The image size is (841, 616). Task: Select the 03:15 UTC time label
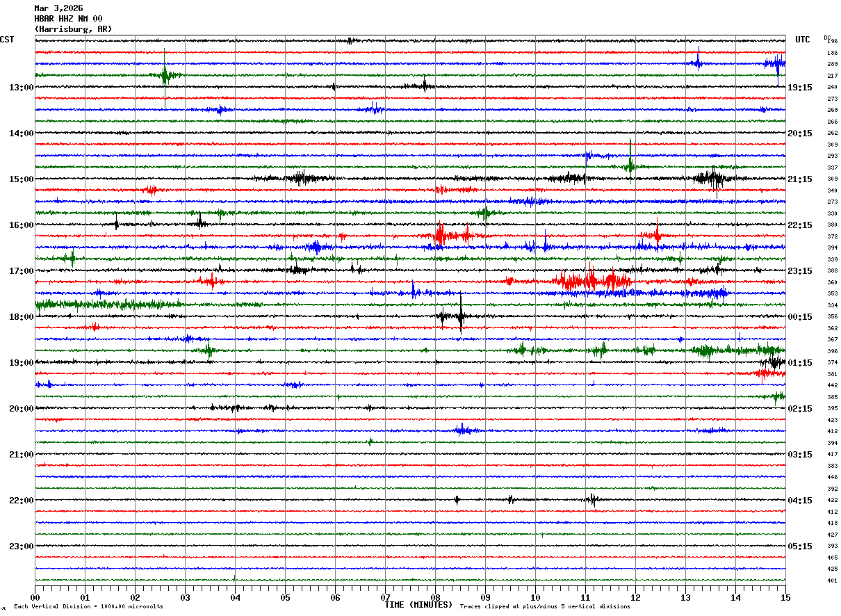point(800,455)
